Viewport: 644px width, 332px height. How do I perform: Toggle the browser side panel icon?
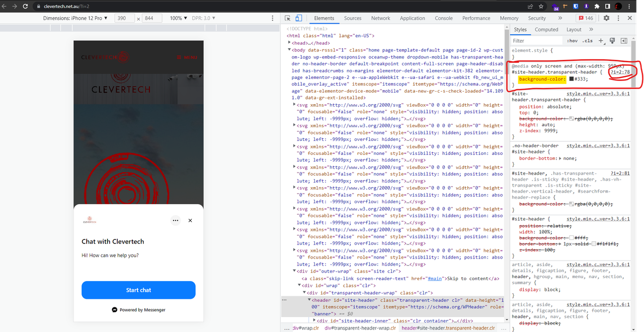607,6
